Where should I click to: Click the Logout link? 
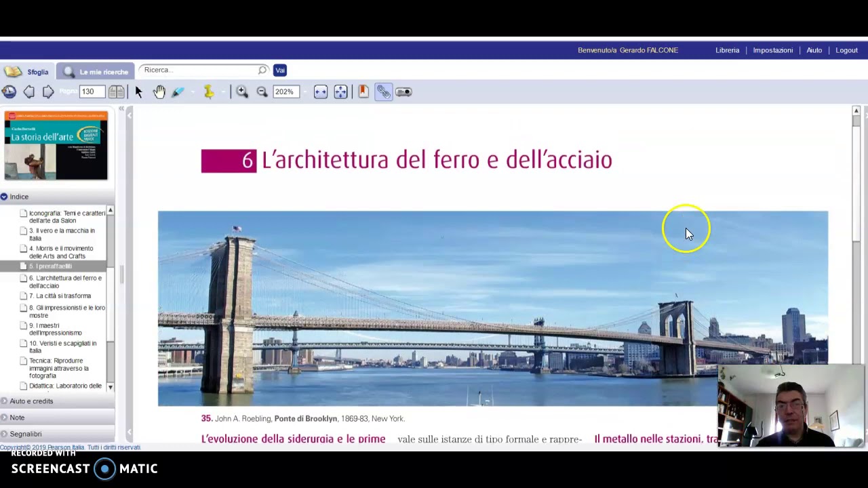pyautogui.click(x=846, y=50)
